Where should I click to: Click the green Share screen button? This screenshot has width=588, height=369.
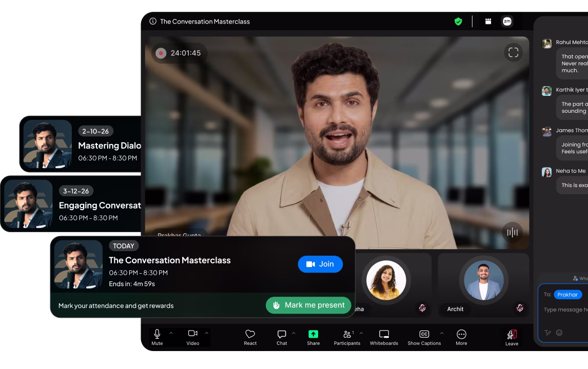pyautogui.click(x=313, y=337)
